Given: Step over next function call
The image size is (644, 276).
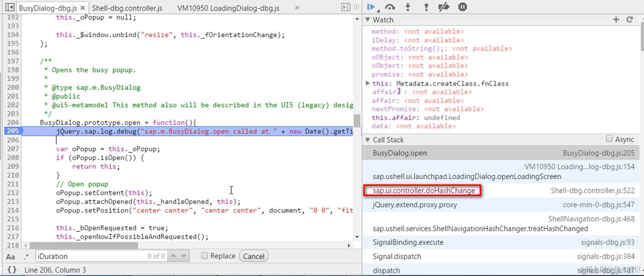Looking at the screenshot, I should point(390,7).
